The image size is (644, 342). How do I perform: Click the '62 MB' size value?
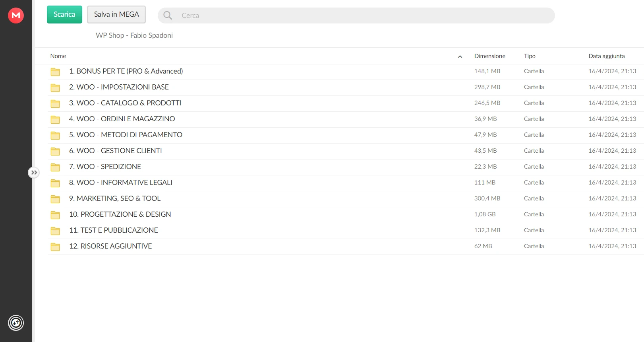pos(483,246)
